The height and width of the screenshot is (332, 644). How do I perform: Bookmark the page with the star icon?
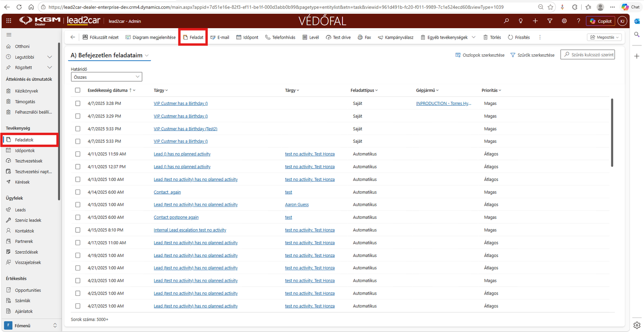[551, 7]
